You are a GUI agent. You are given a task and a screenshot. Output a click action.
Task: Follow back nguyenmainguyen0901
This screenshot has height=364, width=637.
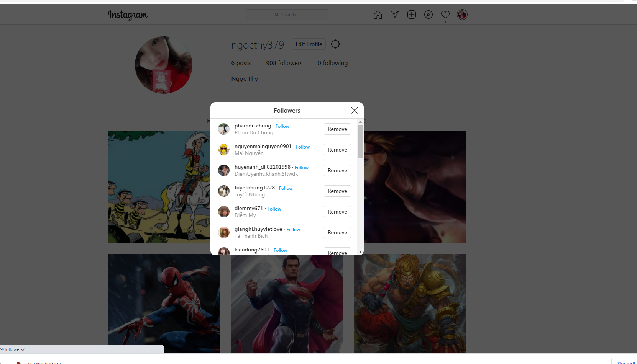point(303,147)
